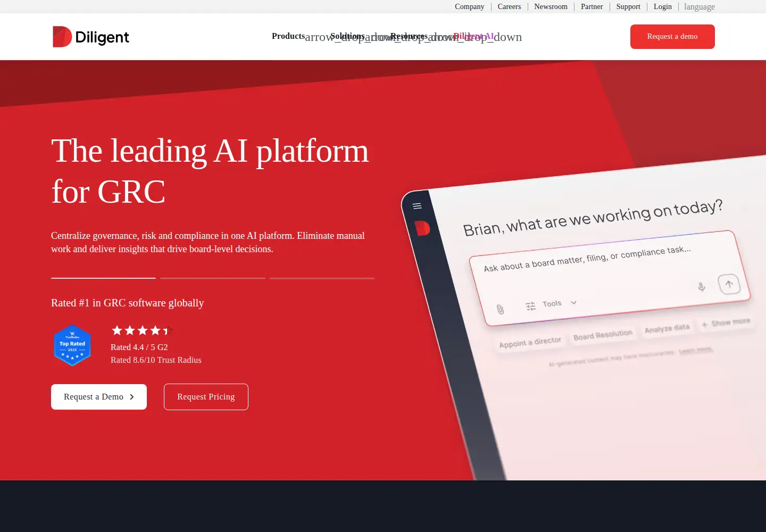
Task: Click the Diligent logo in the header
Action: (x=91, y=37)
